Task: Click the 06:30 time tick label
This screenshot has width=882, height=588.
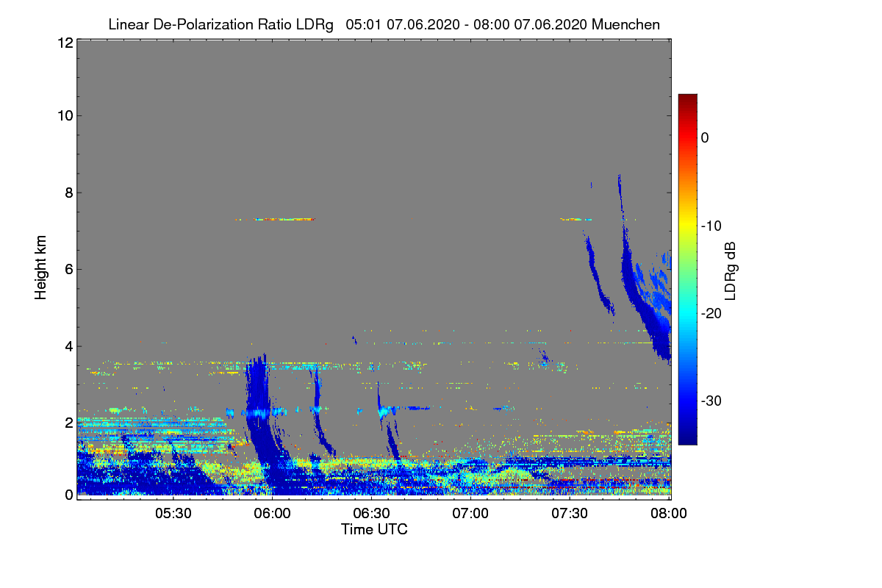Action: tap(371, 513)
